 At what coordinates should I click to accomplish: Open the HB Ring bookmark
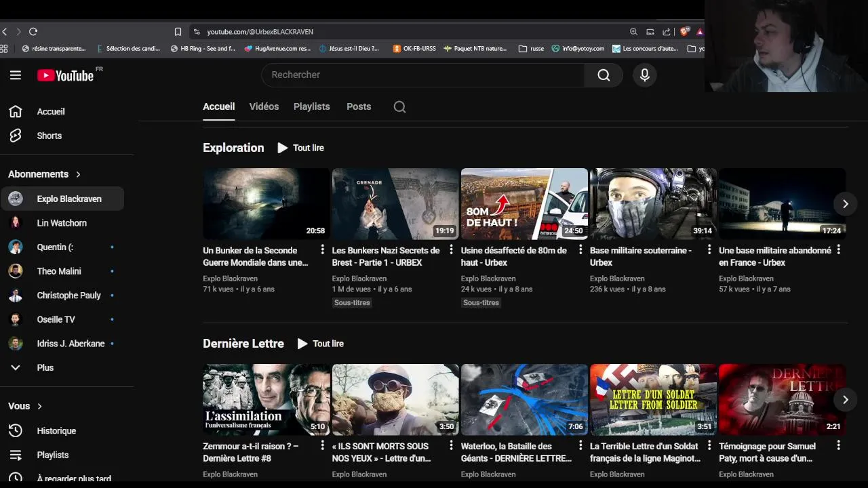pyautogui.click(x=203, y=49)
